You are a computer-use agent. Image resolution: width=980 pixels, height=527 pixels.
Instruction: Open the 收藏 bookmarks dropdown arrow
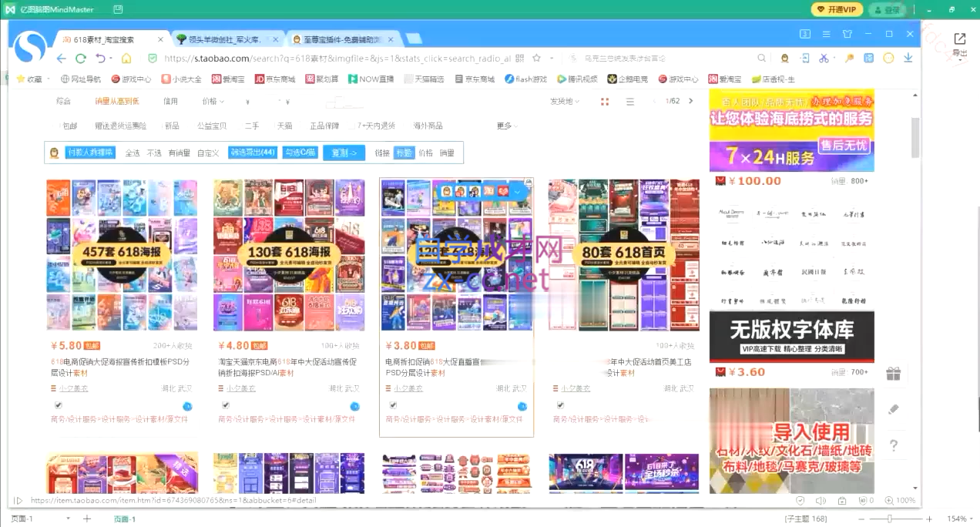point(48,79)
